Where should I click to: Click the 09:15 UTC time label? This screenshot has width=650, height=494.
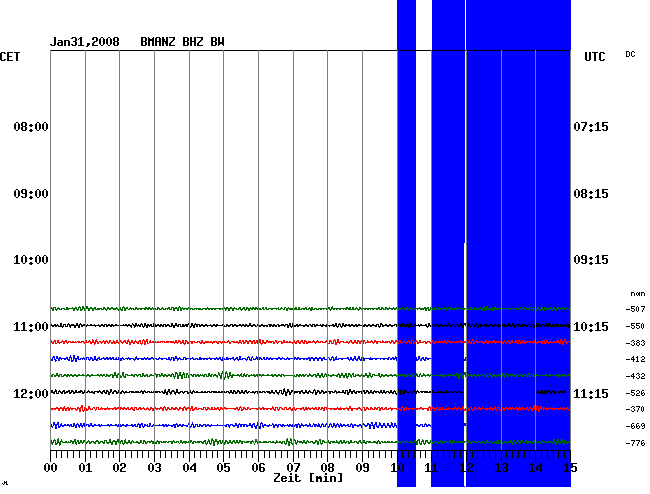(x=591, y=260)
